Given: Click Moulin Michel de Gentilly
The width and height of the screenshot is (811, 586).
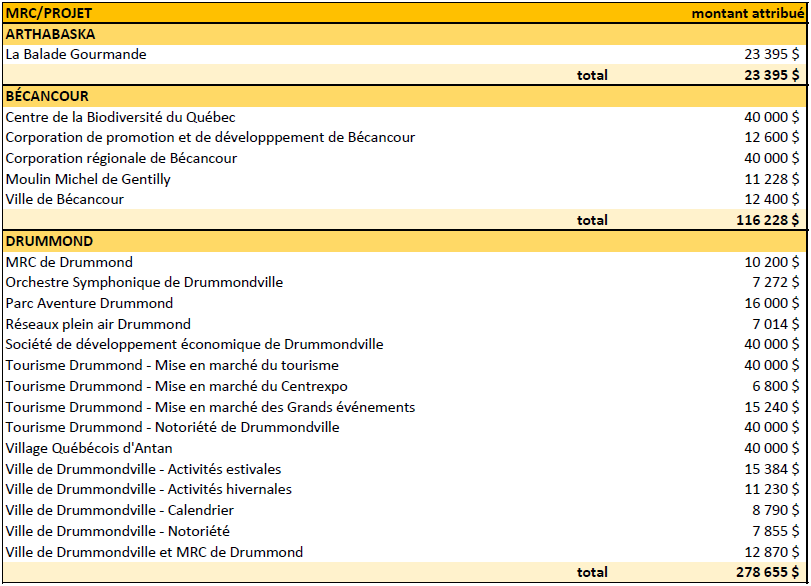Looking at the screenshot, I should [88, 179].
